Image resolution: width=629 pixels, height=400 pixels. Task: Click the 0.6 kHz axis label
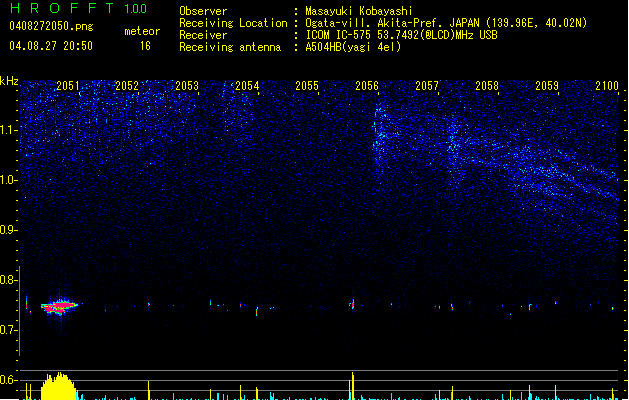pyautogui.click(x=9, y=380)
